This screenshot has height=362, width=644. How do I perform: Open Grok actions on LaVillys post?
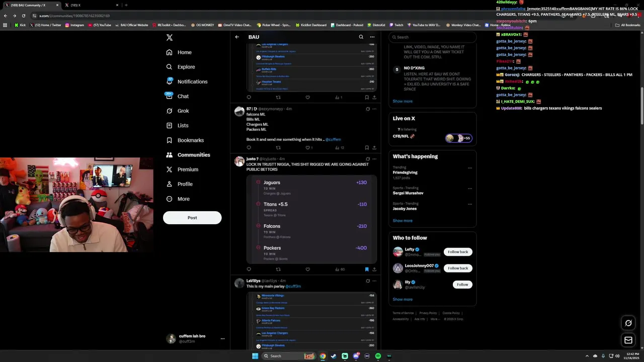click(368, 281)
